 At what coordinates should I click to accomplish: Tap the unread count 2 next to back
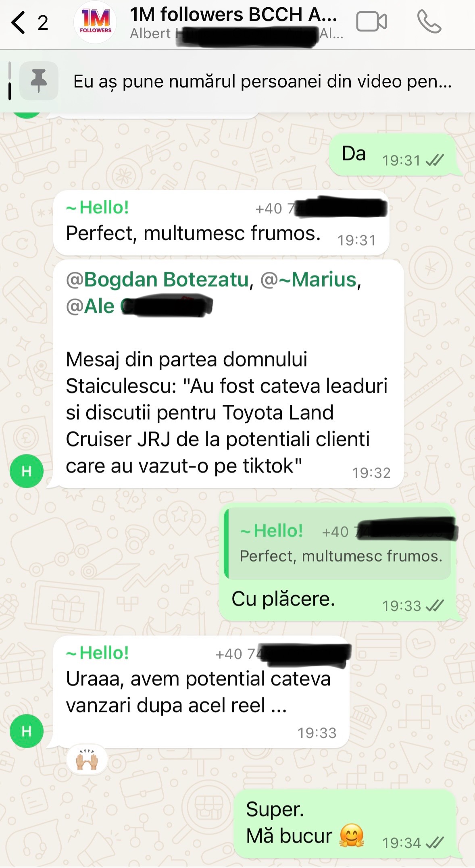coord(43,23)
